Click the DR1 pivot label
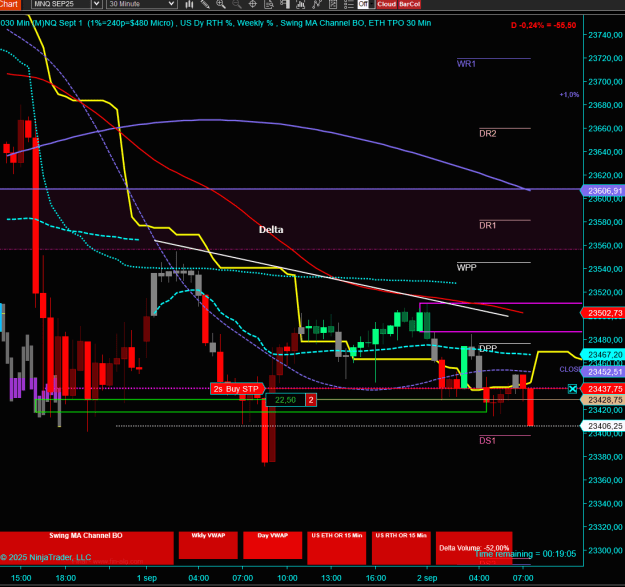 coord(488,226)
